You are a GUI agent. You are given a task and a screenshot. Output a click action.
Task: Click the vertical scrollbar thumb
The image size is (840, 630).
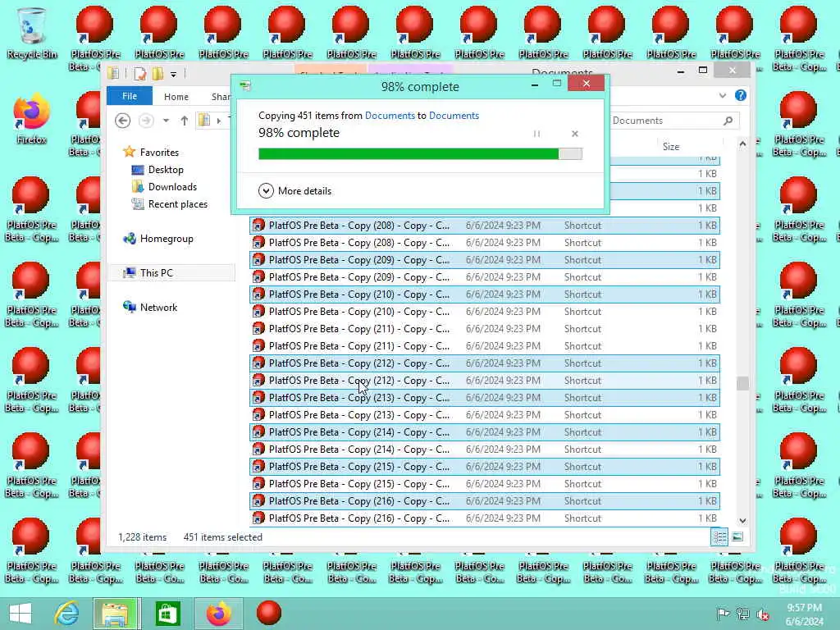(x=742, y=384)
